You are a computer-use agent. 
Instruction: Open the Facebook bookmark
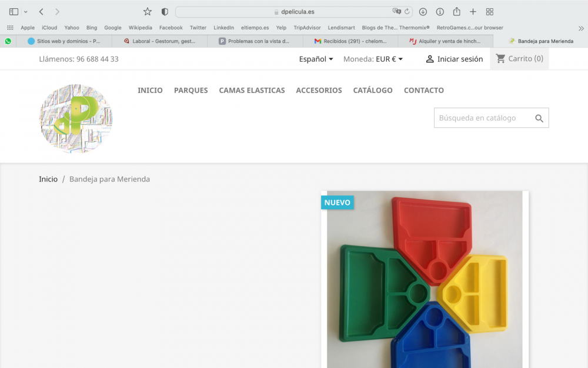[x=171, y=28]
